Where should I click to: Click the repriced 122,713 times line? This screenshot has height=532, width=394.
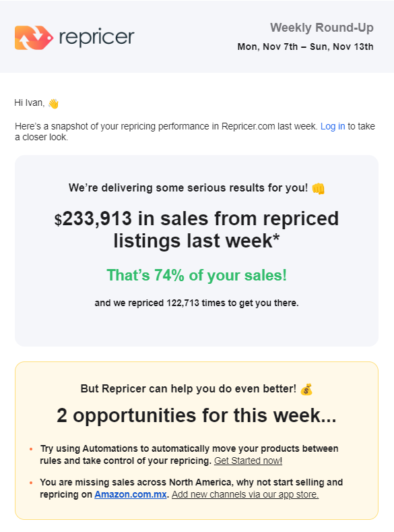[197, 303]
